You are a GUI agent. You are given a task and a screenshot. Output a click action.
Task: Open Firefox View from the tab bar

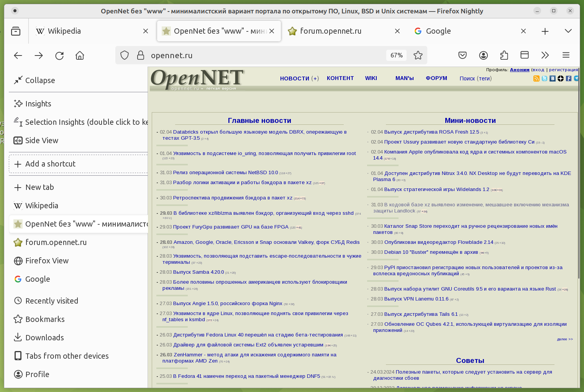coord(16,31)
